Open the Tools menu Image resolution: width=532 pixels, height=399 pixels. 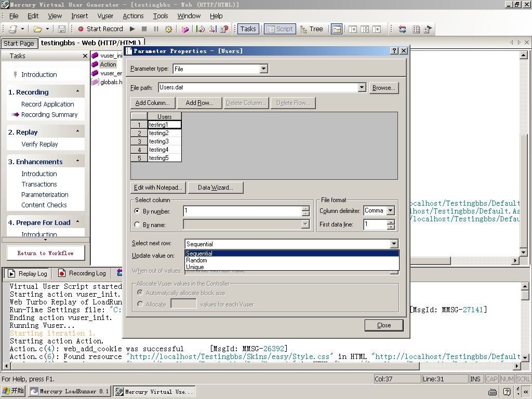pos(161,16)
